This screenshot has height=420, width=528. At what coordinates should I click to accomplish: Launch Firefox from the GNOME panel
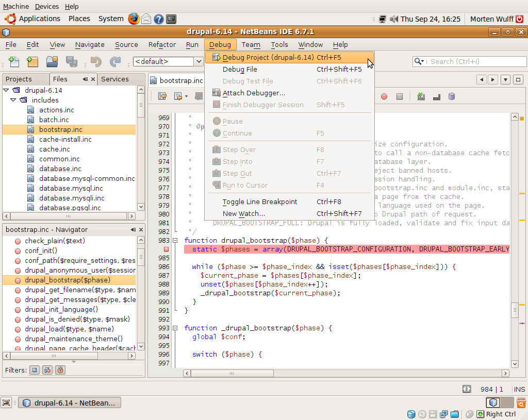tap(134, 19)
